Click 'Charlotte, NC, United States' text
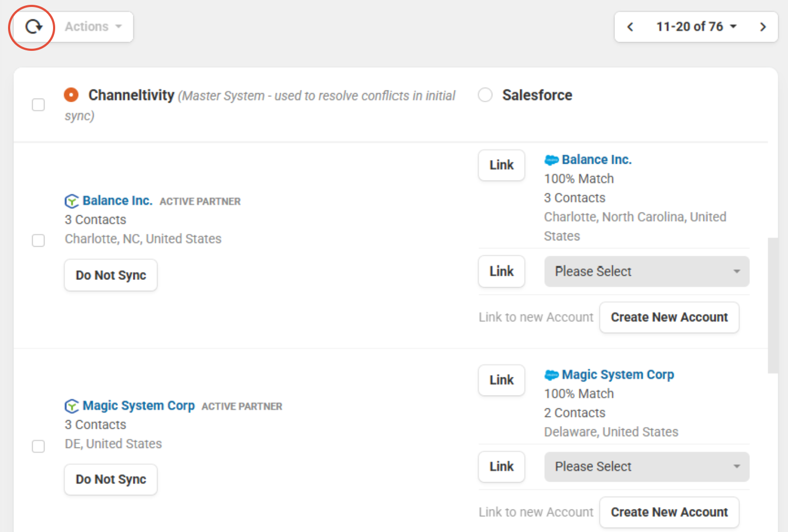The width and height of the screenshot is (788, 532). [143, 239]
